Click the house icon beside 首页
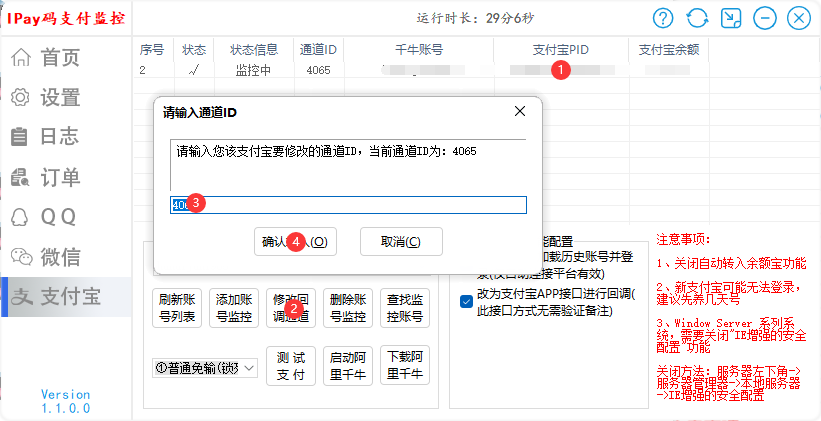The width and height of the screenshot is (821, 421). (21, 57)
